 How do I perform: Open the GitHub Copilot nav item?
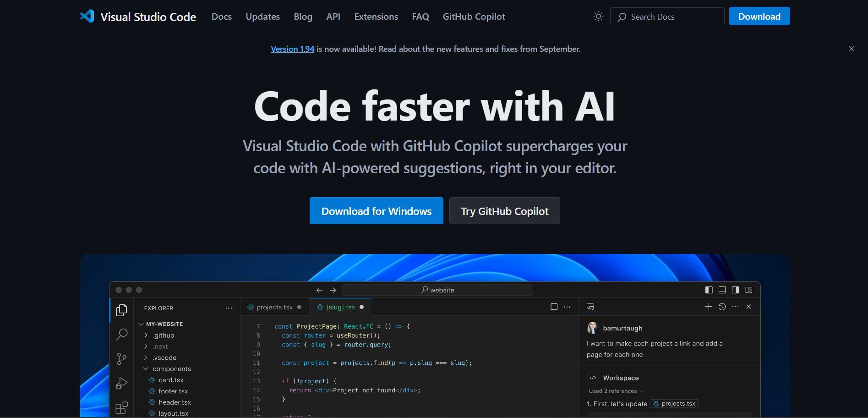pos(474,16)
